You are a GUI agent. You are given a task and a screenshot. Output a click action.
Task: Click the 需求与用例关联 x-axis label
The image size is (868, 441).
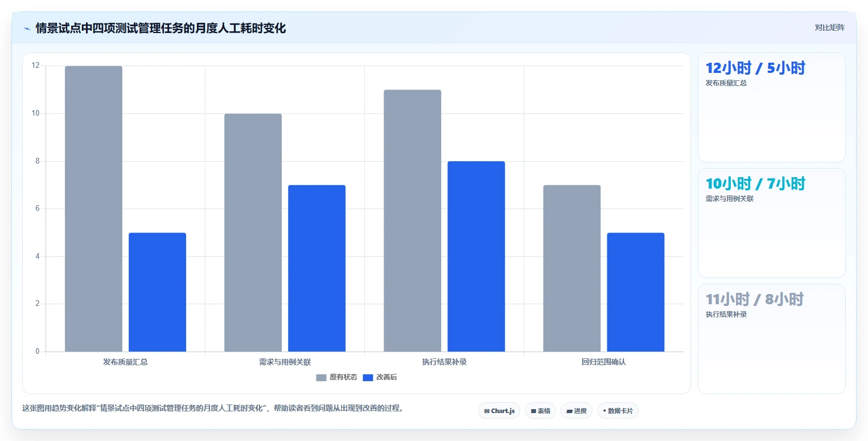[x=285, y=362]
